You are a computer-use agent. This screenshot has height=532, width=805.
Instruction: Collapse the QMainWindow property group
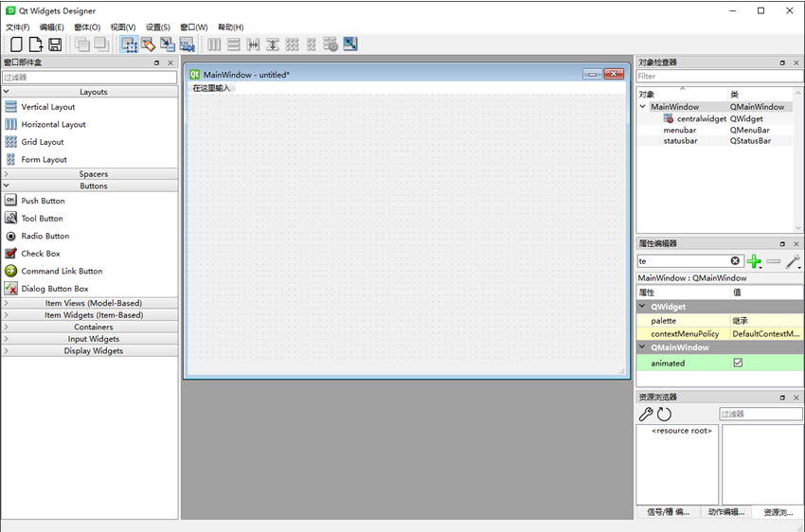click(x=642, y=346)
